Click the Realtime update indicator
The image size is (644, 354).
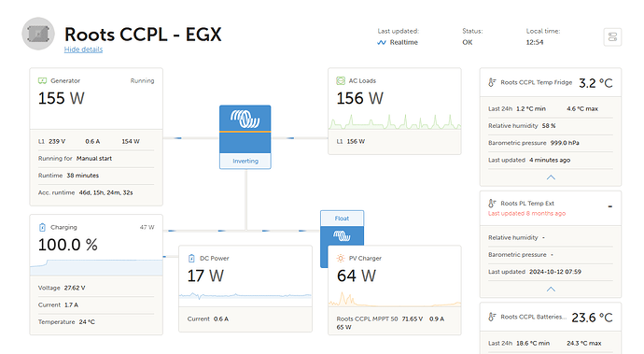(398, 42)
